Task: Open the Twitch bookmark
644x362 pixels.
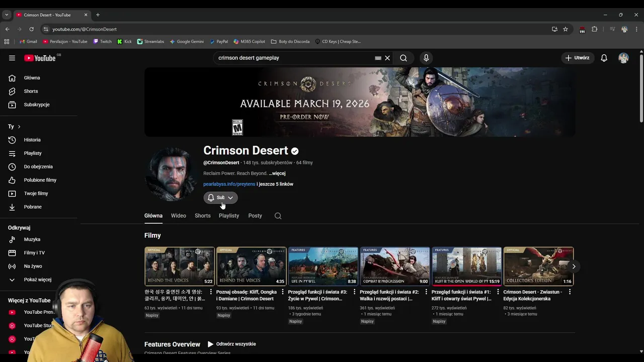Action: pyautogui.click(x=102, y=42)
